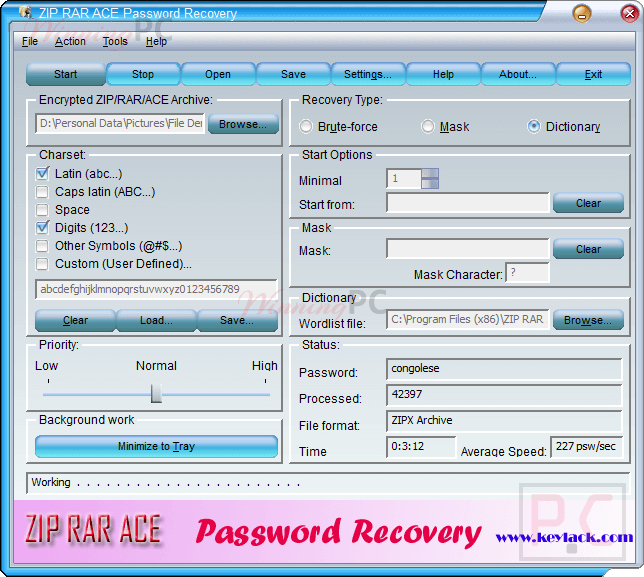644x577 pixels.
Task: Decrease Minimal length with down arrow
Action: coord(430,184)
